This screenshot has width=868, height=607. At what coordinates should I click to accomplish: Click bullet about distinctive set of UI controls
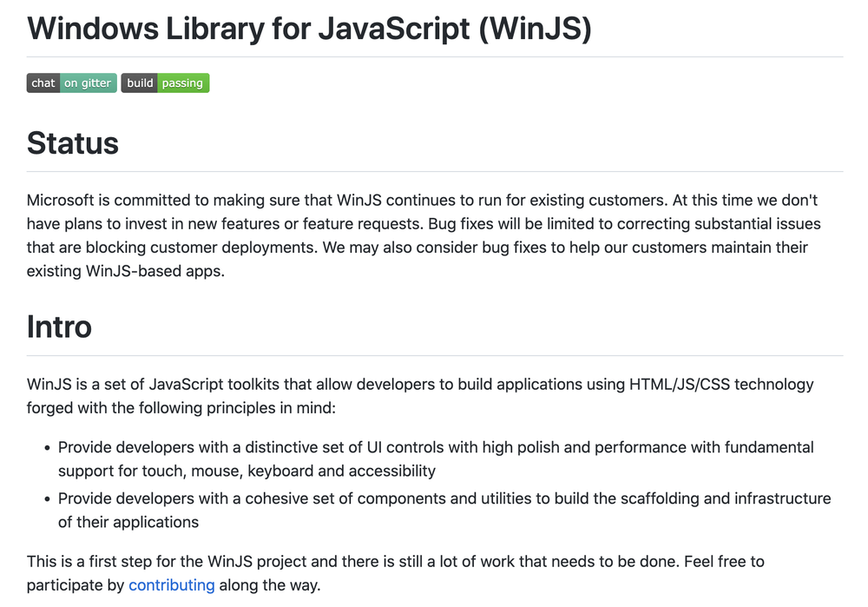436,459
